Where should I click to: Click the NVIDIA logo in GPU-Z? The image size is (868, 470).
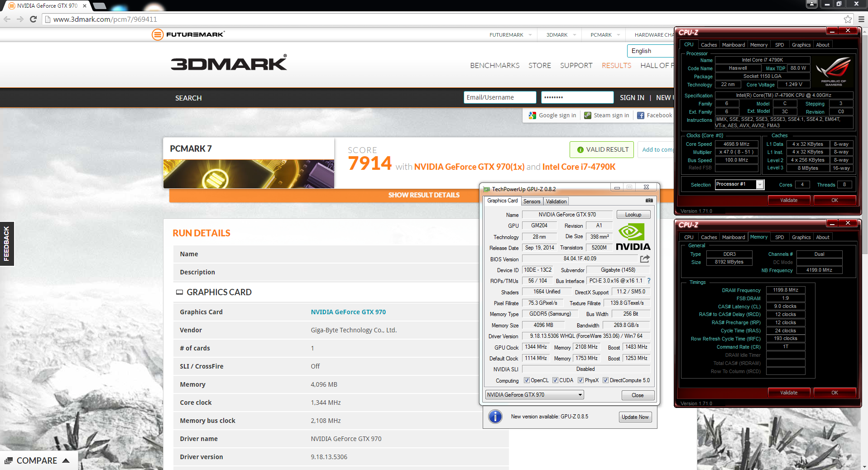coord(633,237)
